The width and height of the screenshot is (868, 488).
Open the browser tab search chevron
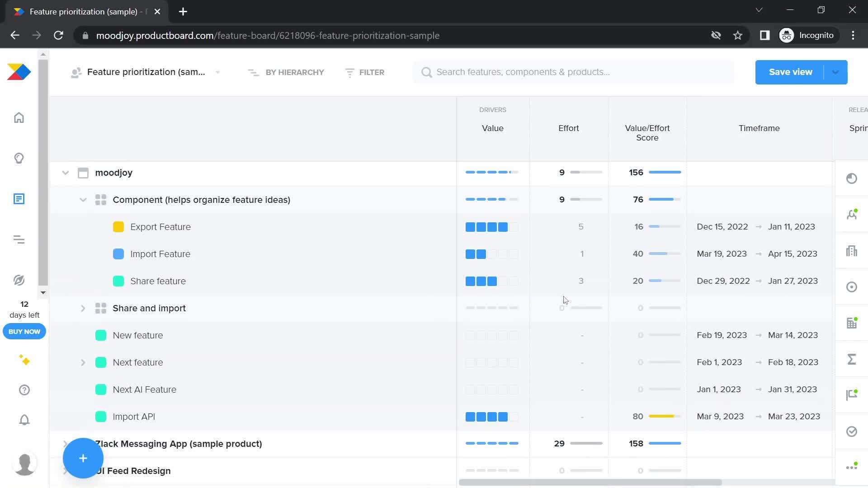click(759, 10)
